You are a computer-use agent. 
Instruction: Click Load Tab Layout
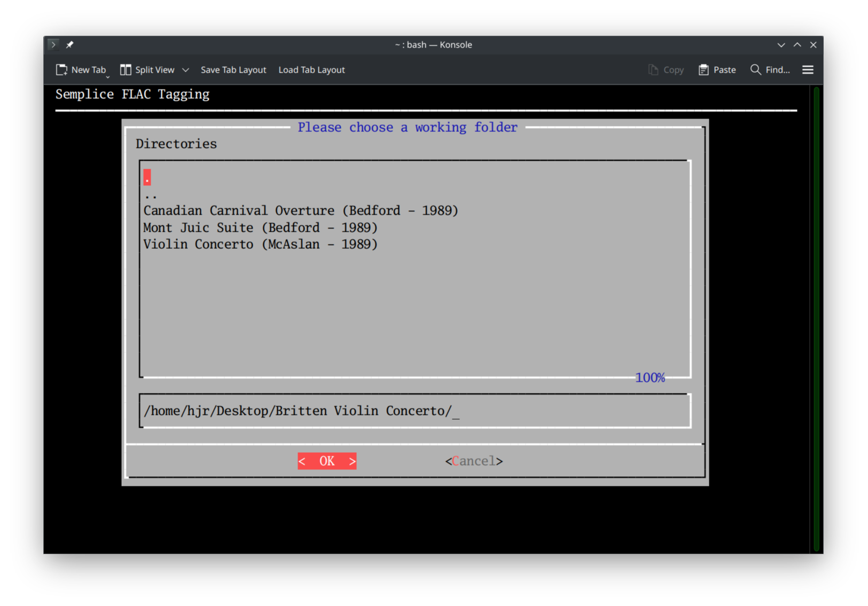pyautogui.click(x=311, y=69)
